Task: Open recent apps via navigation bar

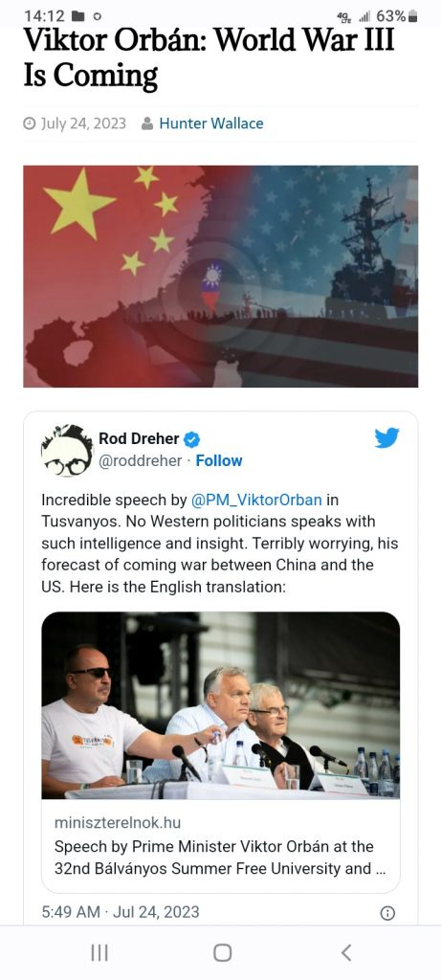Action: click(x=99, y=952)
